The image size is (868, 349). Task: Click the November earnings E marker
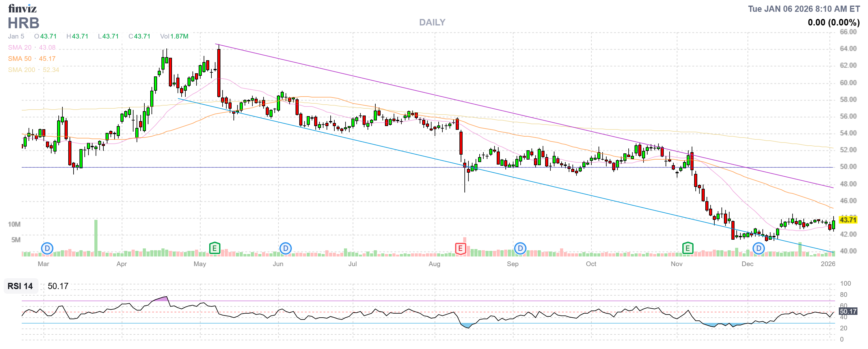[687, 249]
